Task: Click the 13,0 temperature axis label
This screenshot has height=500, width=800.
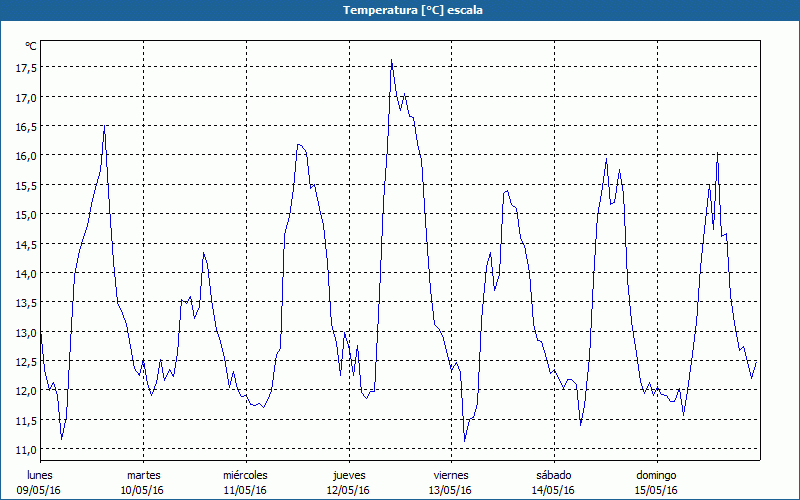Action: 26,332
